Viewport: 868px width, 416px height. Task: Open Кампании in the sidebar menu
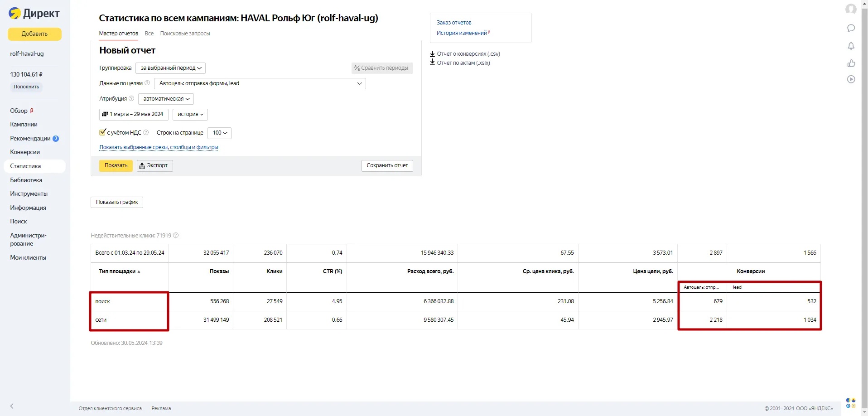[x=24, y=124]
